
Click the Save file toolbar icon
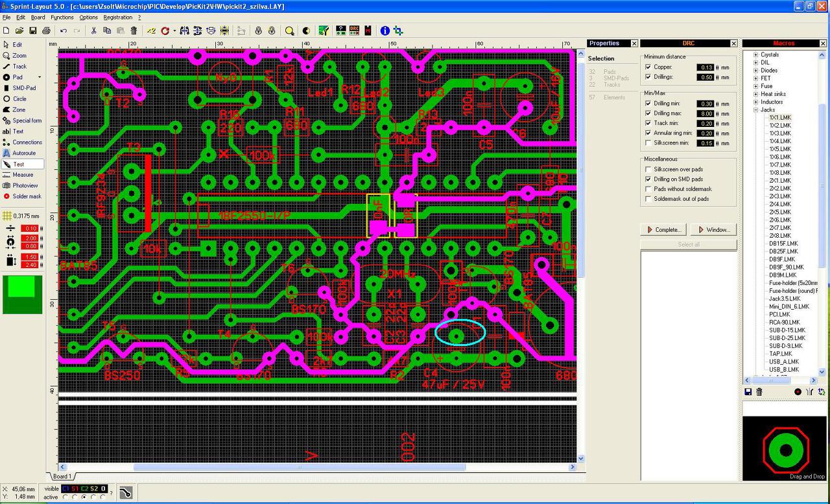33,30
